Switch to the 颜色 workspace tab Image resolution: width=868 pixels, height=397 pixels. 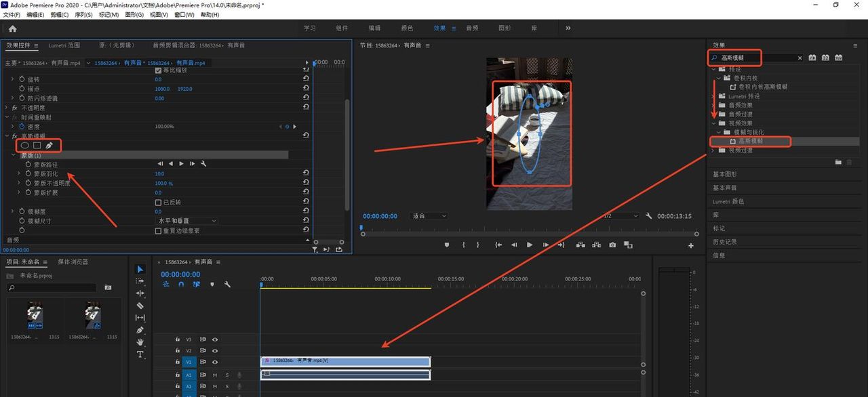coord(407,28)
